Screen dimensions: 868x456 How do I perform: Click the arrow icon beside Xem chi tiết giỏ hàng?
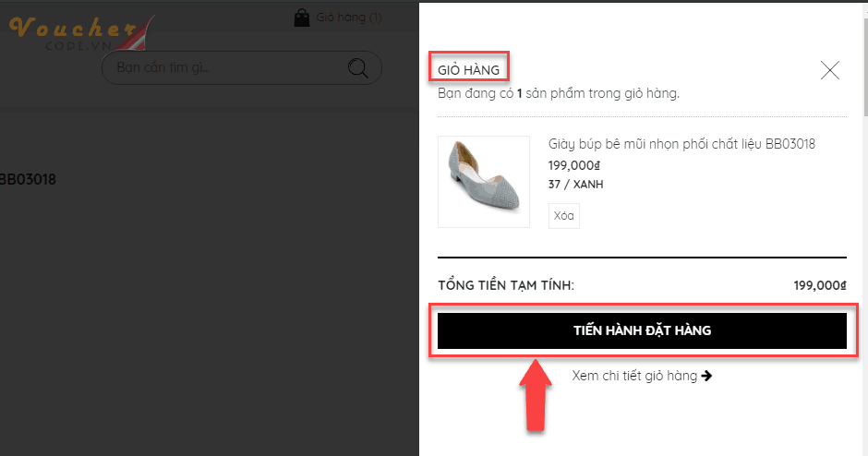point(706,376)
